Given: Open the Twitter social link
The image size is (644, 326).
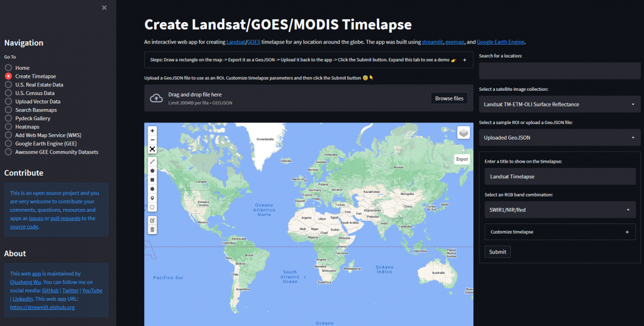Looking at the screenshot, I should click(70, 291).
